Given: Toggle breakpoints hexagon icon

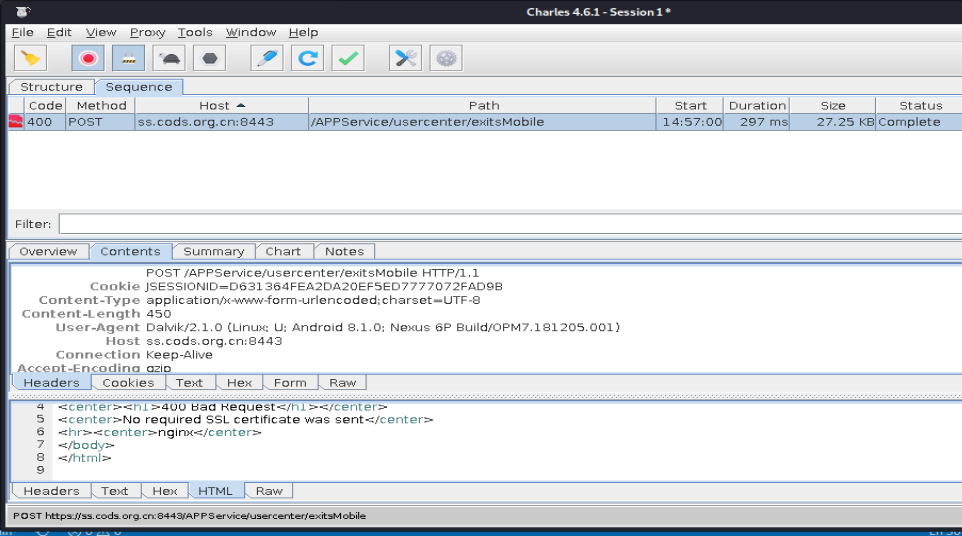Looking at the screenshot, I should coord(210,58).
